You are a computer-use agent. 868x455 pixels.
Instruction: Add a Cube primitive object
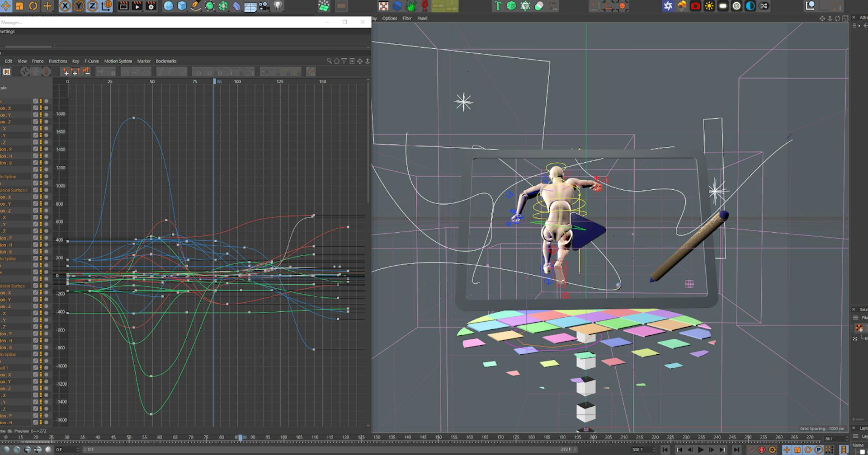[x=182, y=6]
